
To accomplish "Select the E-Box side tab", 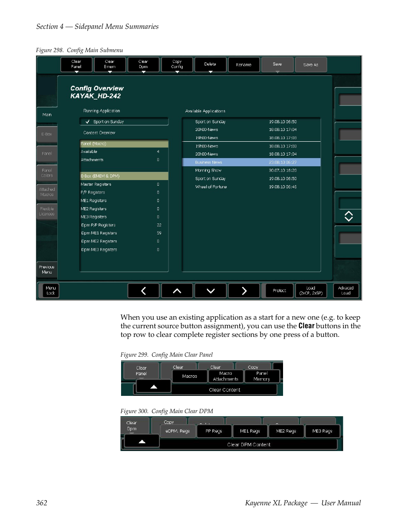I will [47, 134].
